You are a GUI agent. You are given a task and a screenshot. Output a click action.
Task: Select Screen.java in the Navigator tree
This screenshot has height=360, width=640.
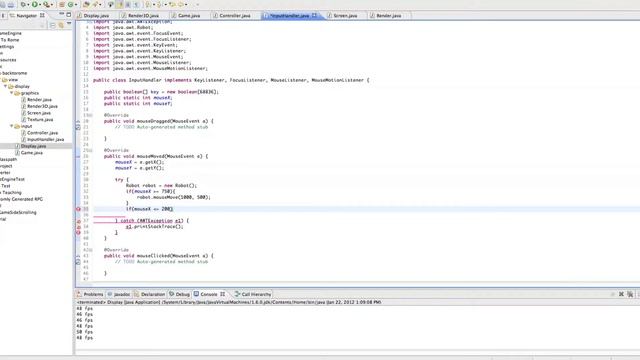click(x=39, y=113)
